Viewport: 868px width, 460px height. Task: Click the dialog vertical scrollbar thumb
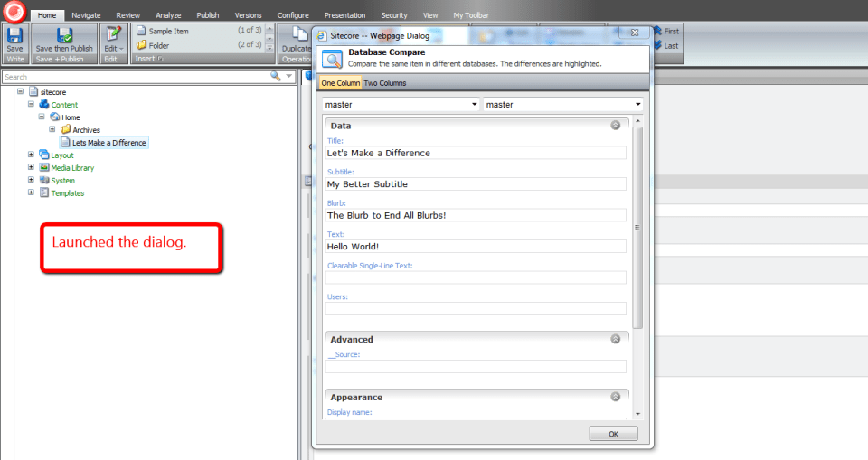pyautogui.click(x=637, y=227)
